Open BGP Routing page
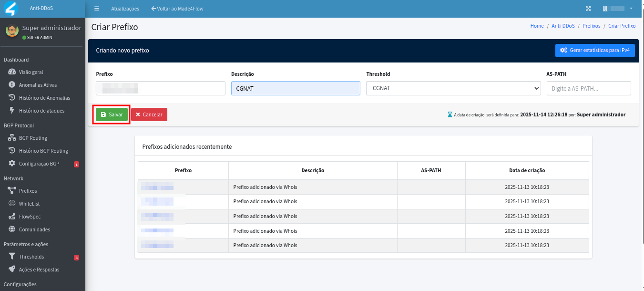This screenshot has width=644, height=291. (33, 138)
